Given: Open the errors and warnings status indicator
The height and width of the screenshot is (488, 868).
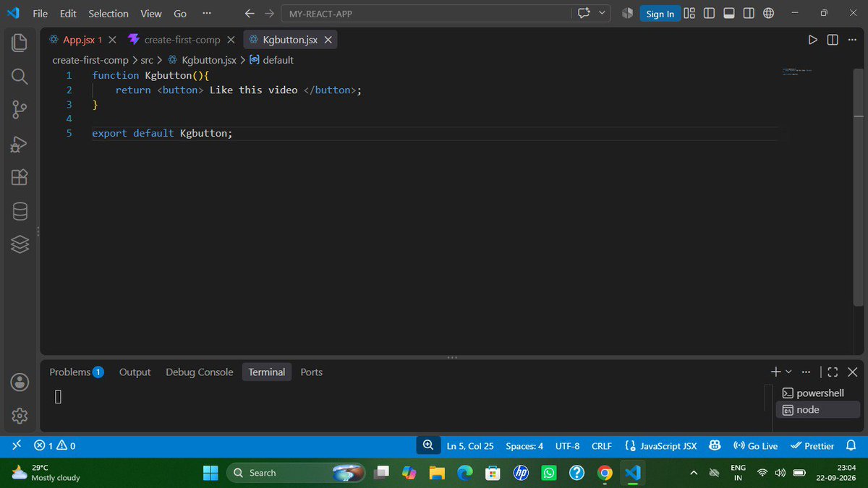Looking at the screenshot, I should [x=55, y=445].
